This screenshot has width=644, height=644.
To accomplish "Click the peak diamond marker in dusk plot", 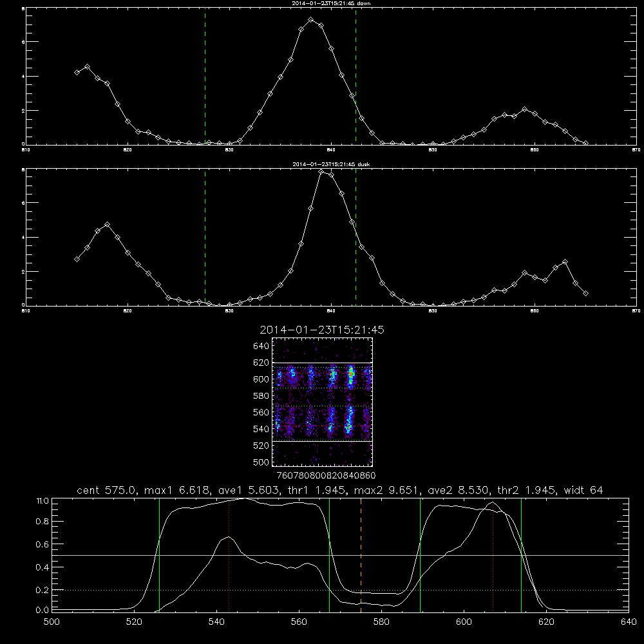I will [321, 172].
